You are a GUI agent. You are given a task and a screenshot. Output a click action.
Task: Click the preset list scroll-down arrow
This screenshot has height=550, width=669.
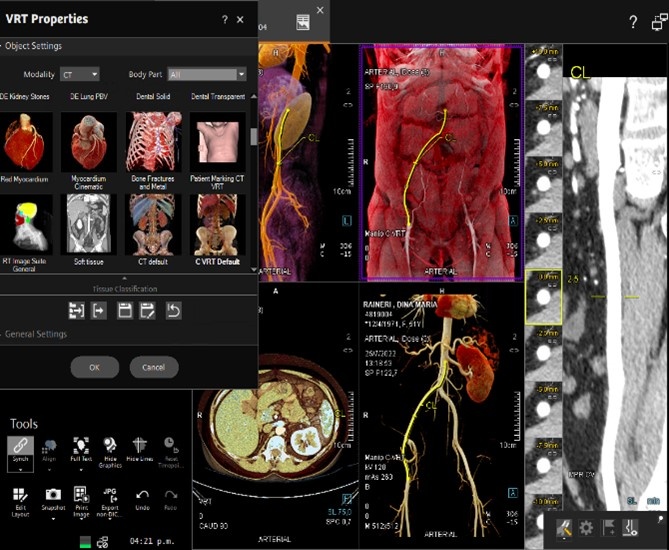(x=254, y=270)
